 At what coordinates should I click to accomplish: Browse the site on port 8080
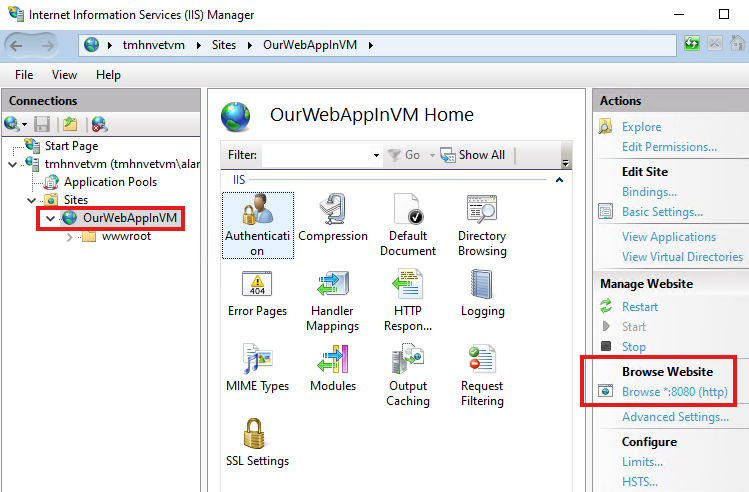click(x=674, y=392)
